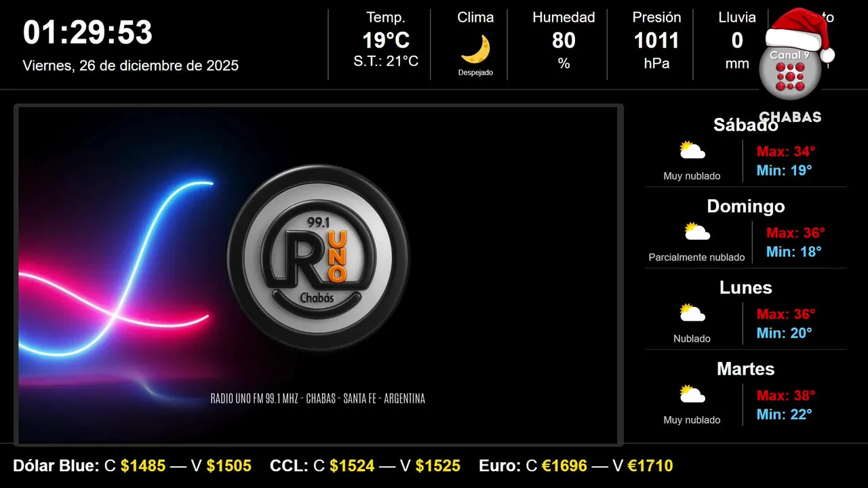The height and width of the screenshot is (488, 868).
Task: Click Lunes's Nublado description
Action: [x=692, y=339]
